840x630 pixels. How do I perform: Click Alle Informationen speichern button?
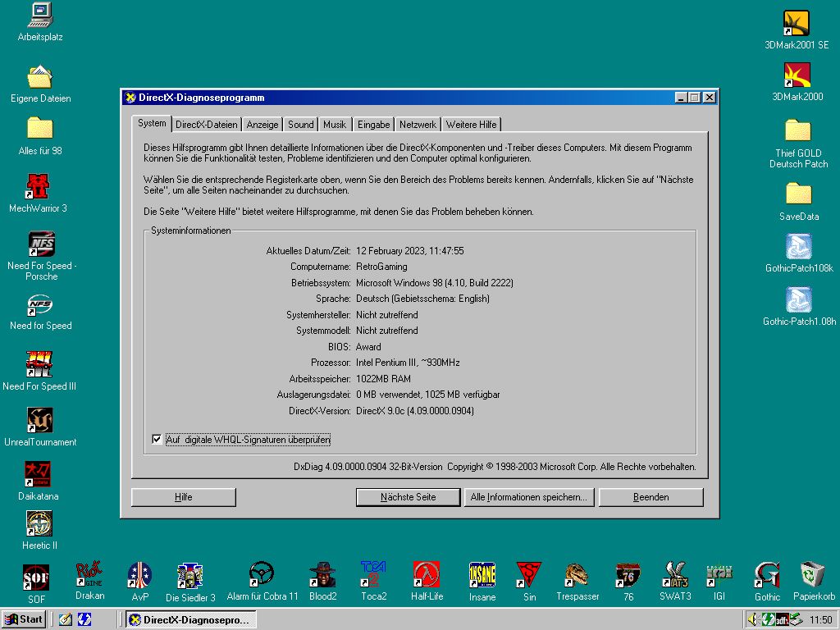click(529, 497)
